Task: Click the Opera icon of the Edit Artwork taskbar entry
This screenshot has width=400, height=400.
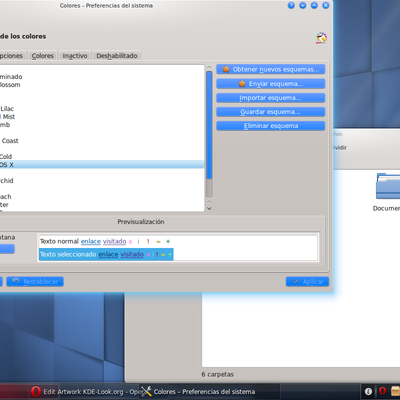Action: click(x=36, y=391)
